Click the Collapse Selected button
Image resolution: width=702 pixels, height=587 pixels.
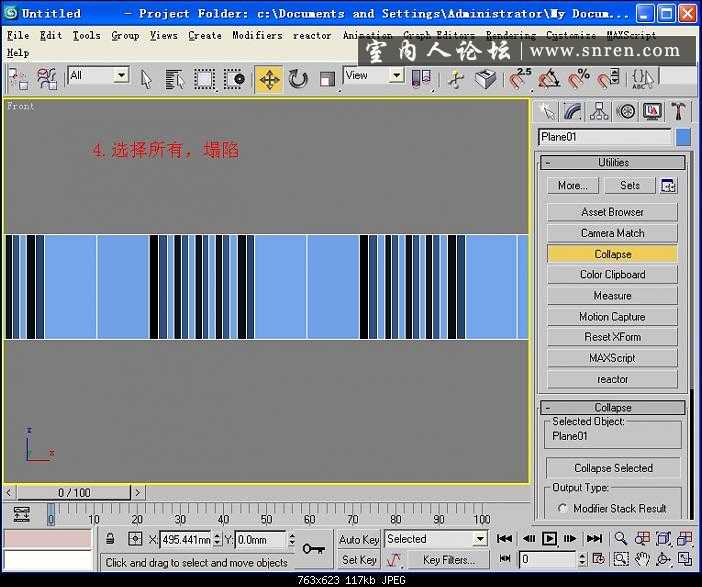click(613, 468)
